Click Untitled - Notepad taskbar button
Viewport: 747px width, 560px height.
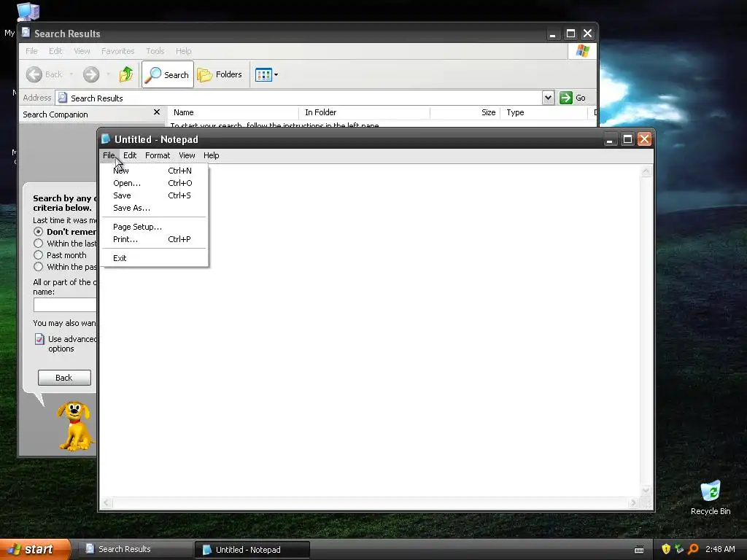click(x=252, y=550)
